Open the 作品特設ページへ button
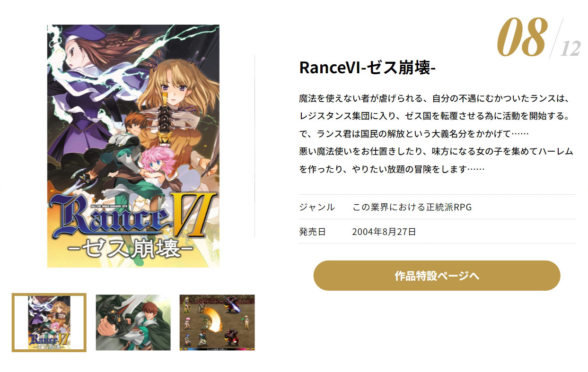Viewport: 588px width, 372px height. (437, 276)
